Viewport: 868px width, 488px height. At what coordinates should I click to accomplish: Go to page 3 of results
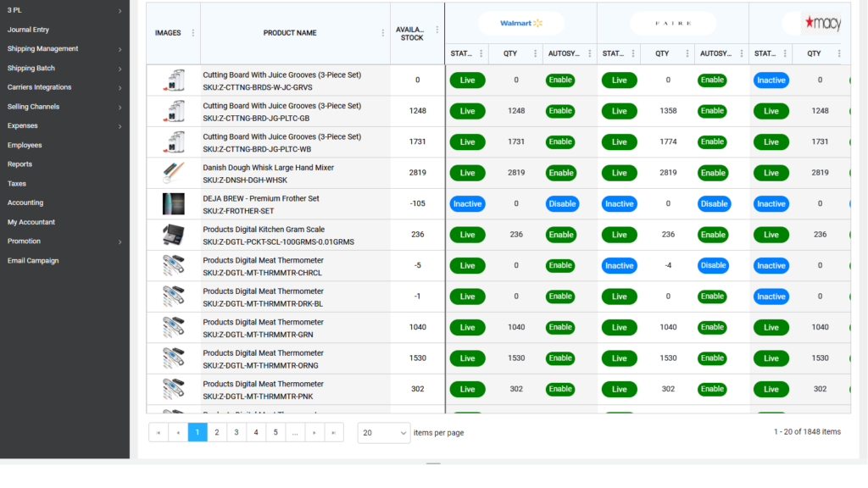236,433
